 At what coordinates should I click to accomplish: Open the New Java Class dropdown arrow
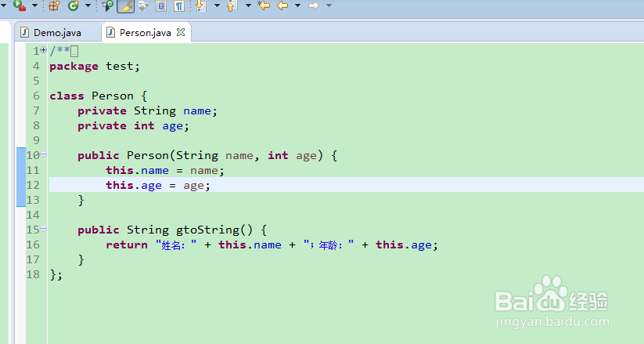click(x=88, y=5)
